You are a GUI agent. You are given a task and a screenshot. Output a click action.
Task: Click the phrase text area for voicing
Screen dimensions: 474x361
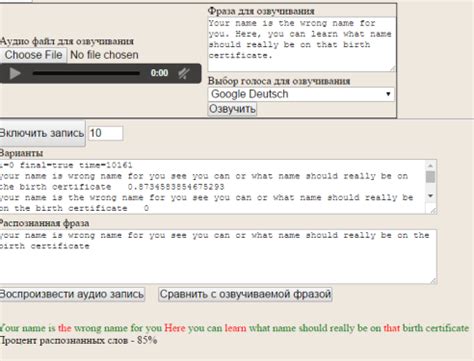tap(302, 44)
